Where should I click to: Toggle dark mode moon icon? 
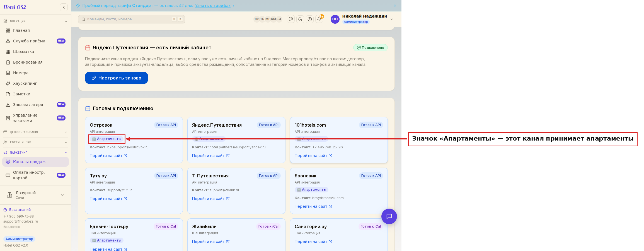pos(300,19)
